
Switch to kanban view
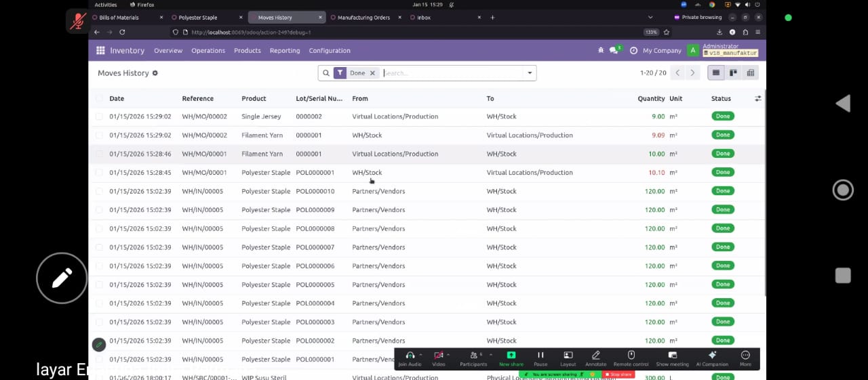pyautogui.click(x=733, y=73)
